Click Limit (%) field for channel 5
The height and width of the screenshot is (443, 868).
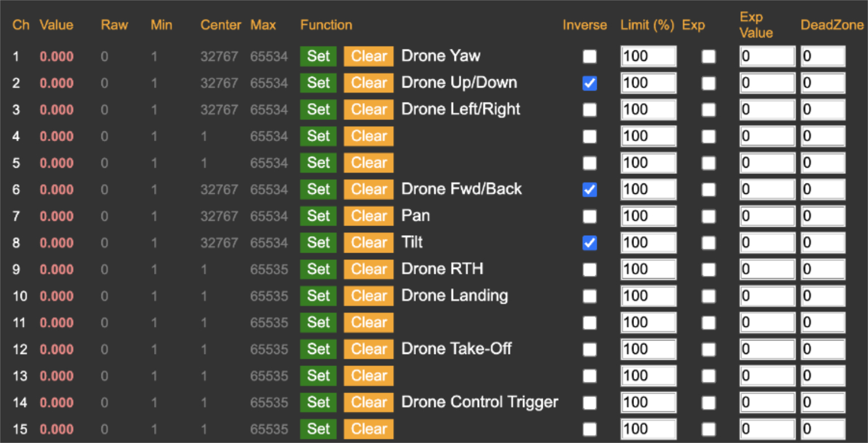point(648,163)
